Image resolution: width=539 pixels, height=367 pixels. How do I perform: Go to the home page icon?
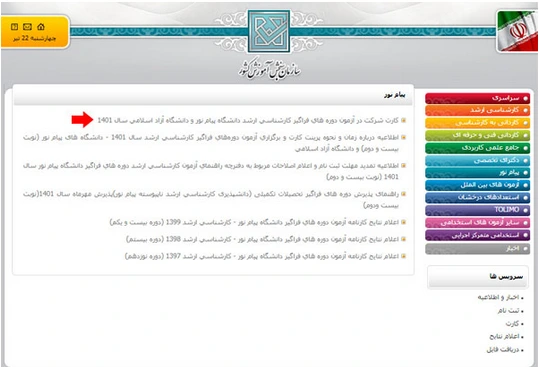(x=41, y=27)
